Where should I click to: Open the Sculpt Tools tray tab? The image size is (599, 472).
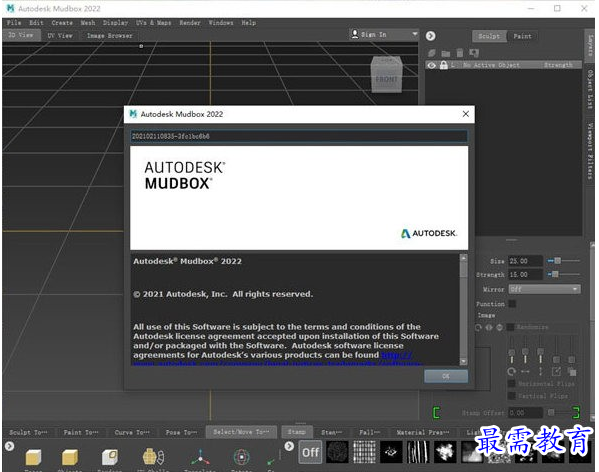pyautogui.click(x=28, y=432)
